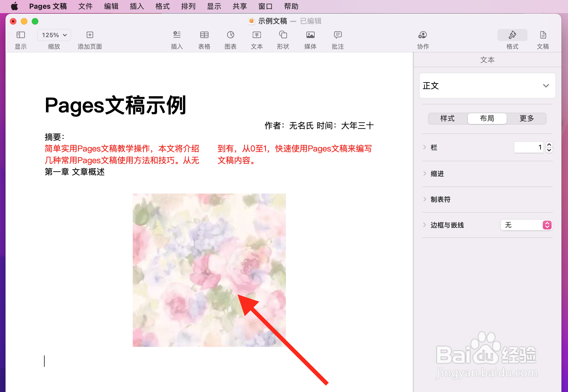The width and height of the screenshot is (568, 392).
Task: Open the 文稿 document inspector
Action: (x=543, y=35)
